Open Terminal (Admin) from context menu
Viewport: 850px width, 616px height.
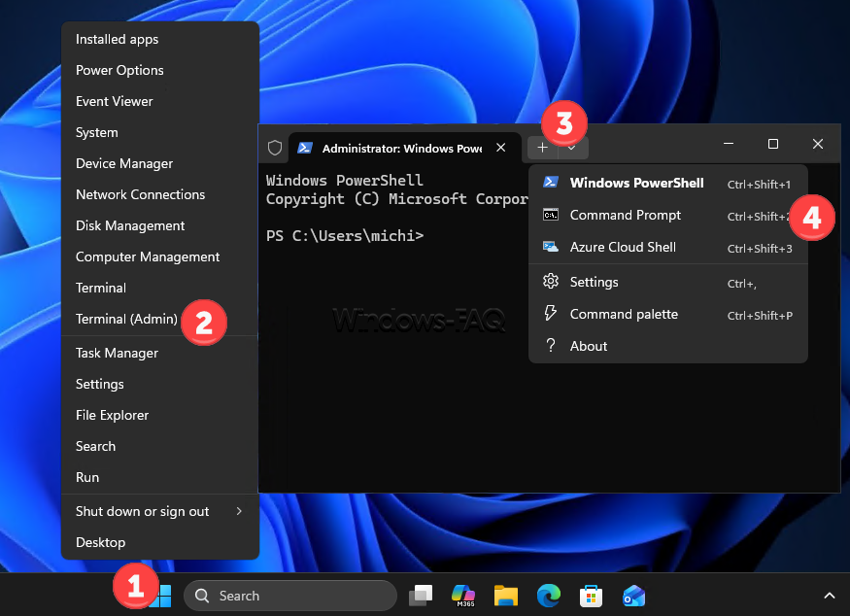[x=160, y=319]
